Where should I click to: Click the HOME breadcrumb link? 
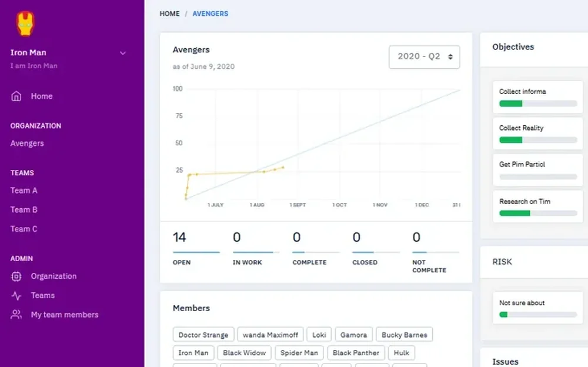(169, 14)
